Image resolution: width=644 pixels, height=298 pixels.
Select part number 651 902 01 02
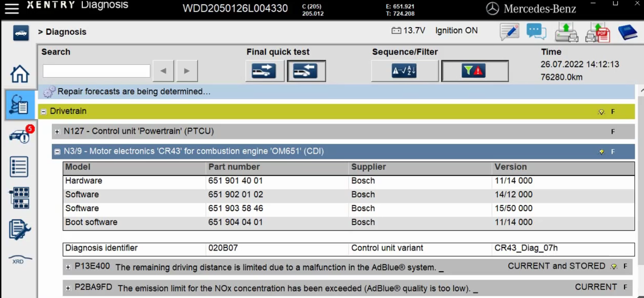(x=236, y=194)
